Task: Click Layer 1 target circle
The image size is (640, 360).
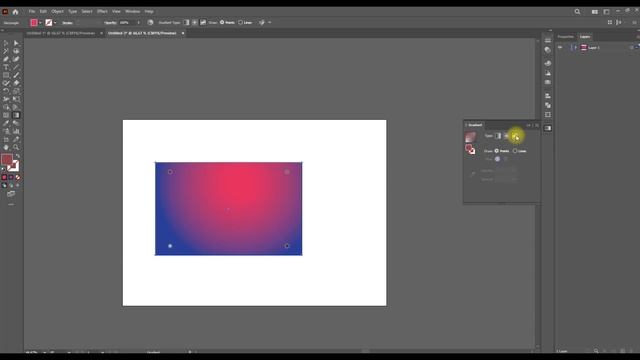Action: point(631,48)
